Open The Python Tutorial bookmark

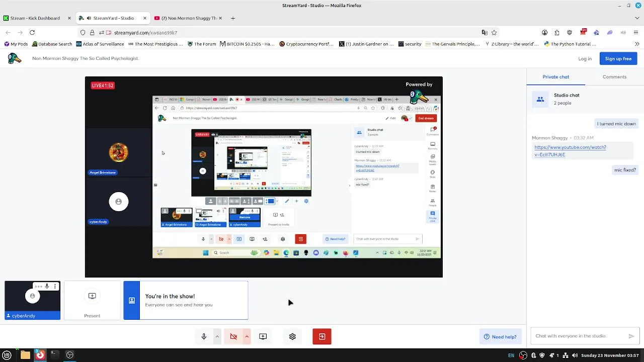coord(570,44)
